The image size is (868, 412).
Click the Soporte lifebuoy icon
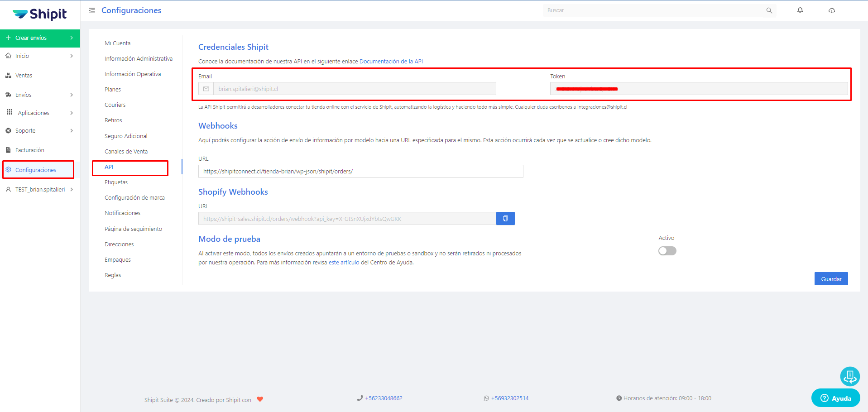[8, 130]
